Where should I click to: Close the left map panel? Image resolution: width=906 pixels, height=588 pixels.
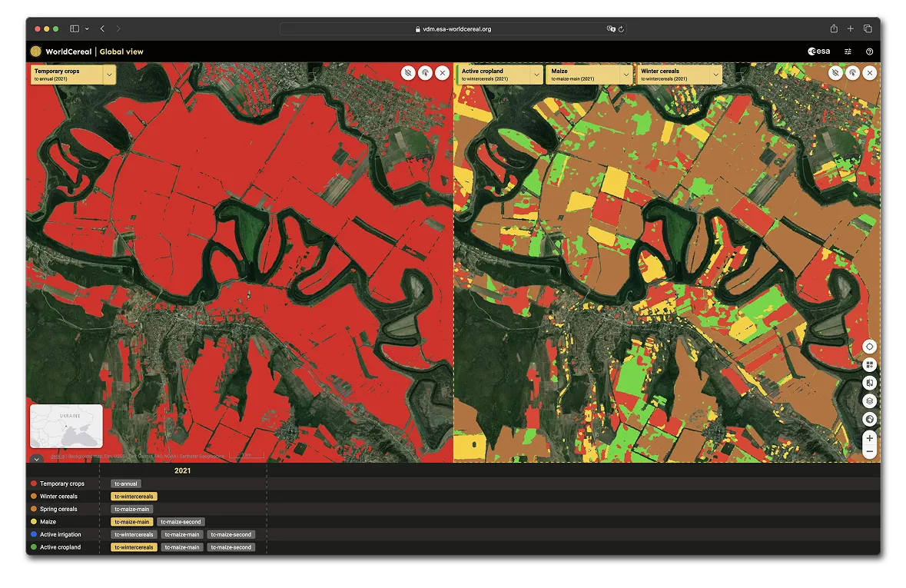pyautogui.click(x=443, y=73)
